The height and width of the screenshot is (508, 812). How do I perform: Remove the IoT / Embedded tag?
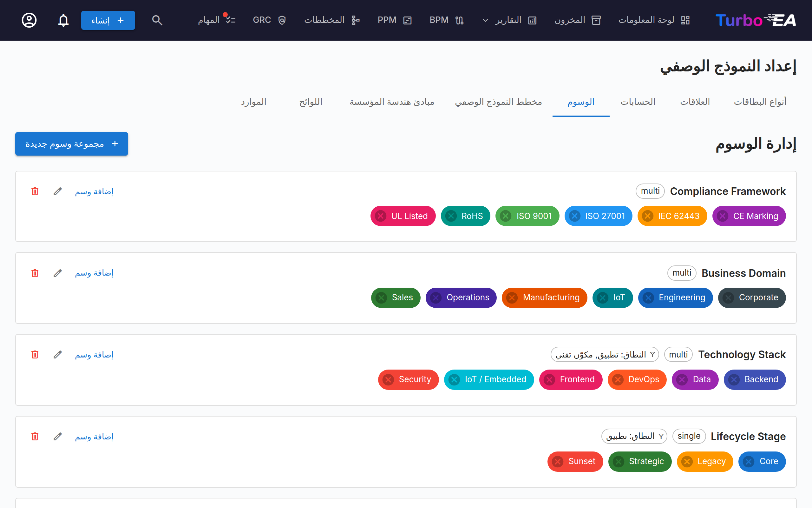tap(454, 380)
